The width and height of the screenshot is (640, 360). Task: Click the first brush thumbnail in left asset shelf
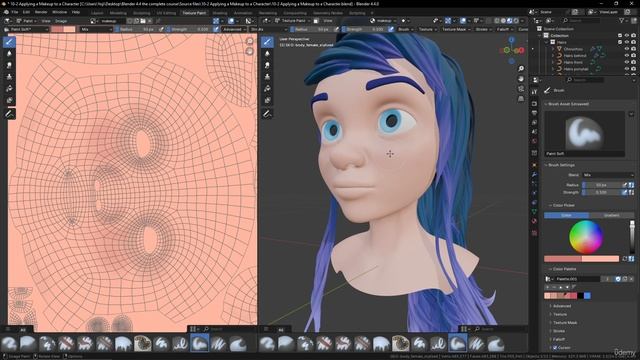9,343
